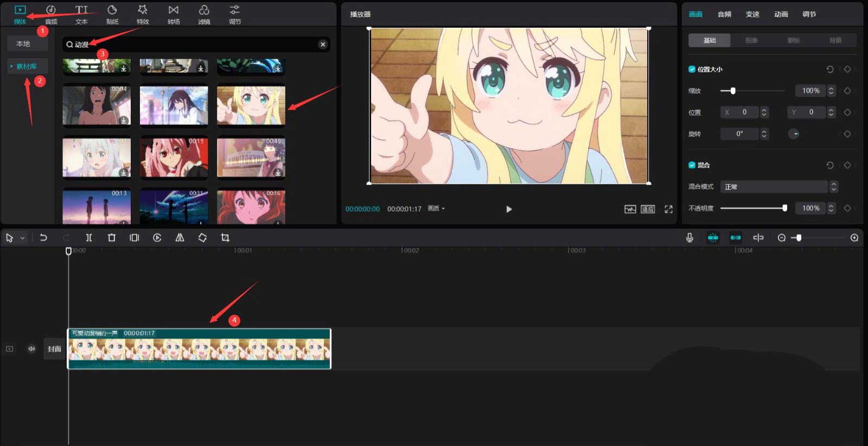This screenshot has height=446, width=868.
Task: Play the video in the player
Action: tap(509, 209)
